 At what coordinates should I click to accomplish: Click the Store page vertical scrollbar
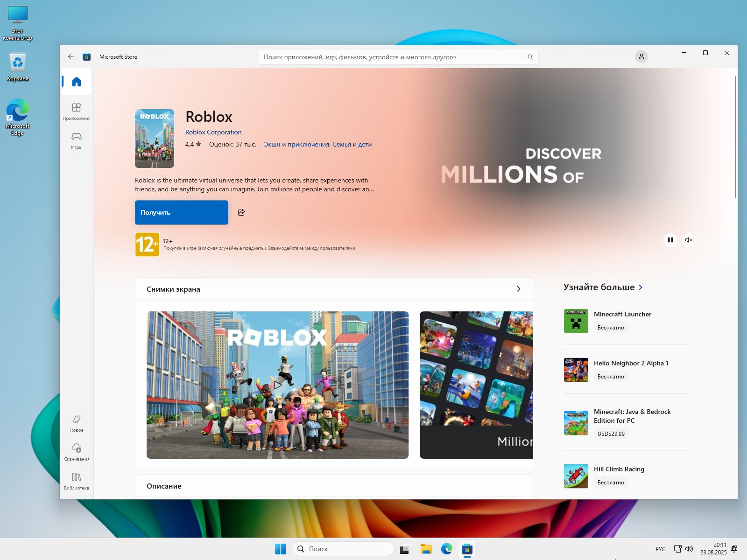[x=735, y=137]
